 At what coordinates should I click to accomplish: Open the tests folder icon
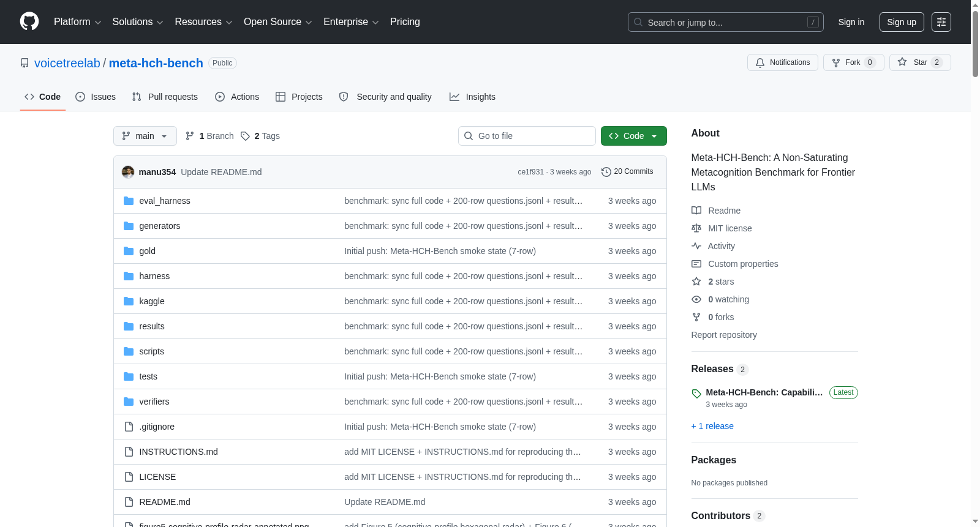(129, 376)
